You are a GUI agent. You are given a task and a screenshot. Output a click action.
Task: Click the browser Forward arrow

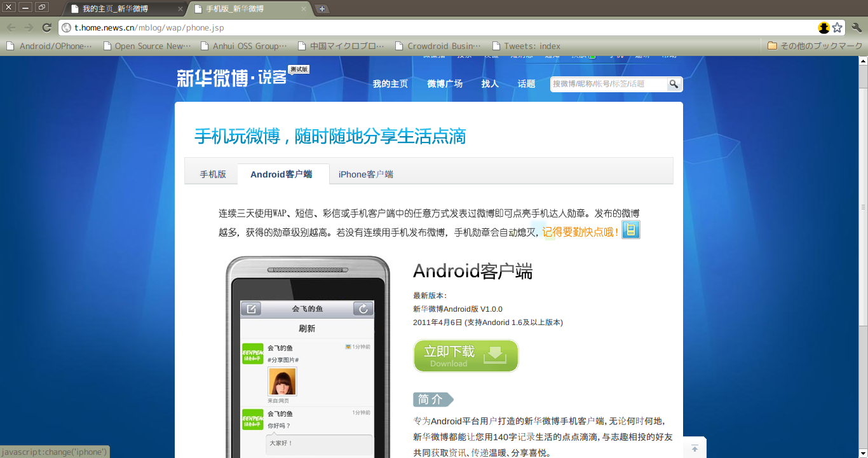[x=29, y=27]
